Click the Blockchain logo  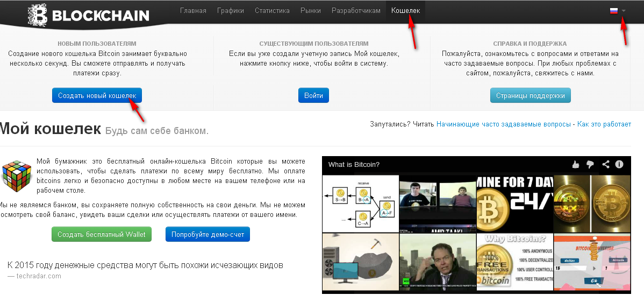point(88,15)
